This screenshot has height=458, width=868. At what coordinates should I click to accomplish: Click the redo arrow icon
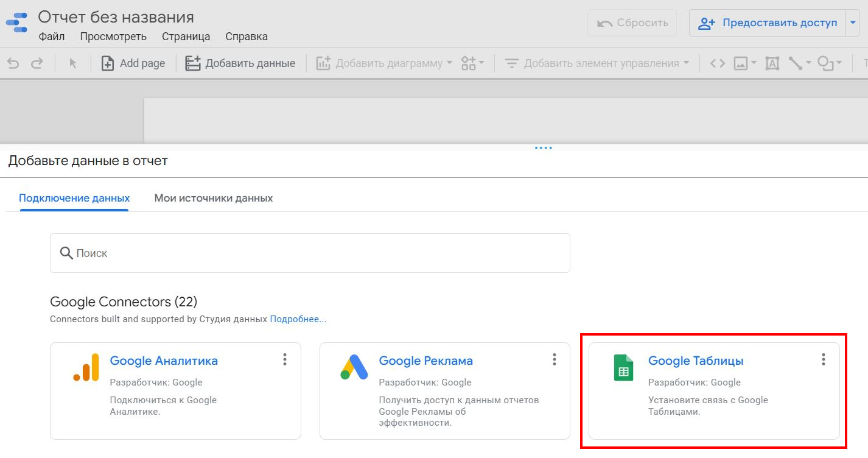[37, 63]
